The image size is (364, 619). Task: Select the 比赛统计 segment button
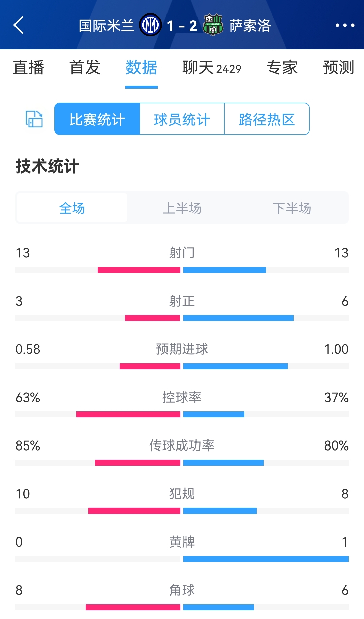[97, 119]
